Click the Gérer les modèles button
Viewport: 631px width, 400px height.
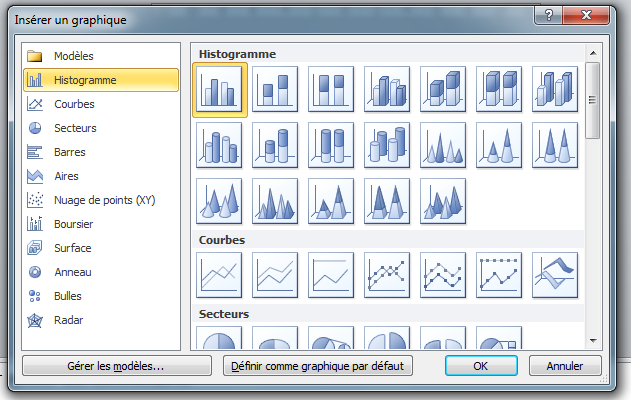tap(117, 366)
